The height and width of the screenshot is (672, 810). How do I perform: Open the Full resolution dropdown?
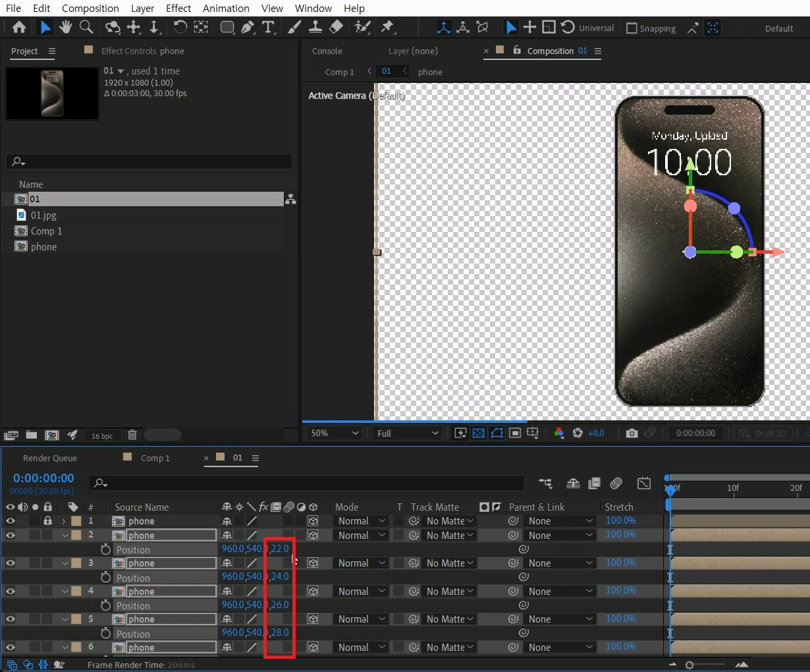point(406,433)
